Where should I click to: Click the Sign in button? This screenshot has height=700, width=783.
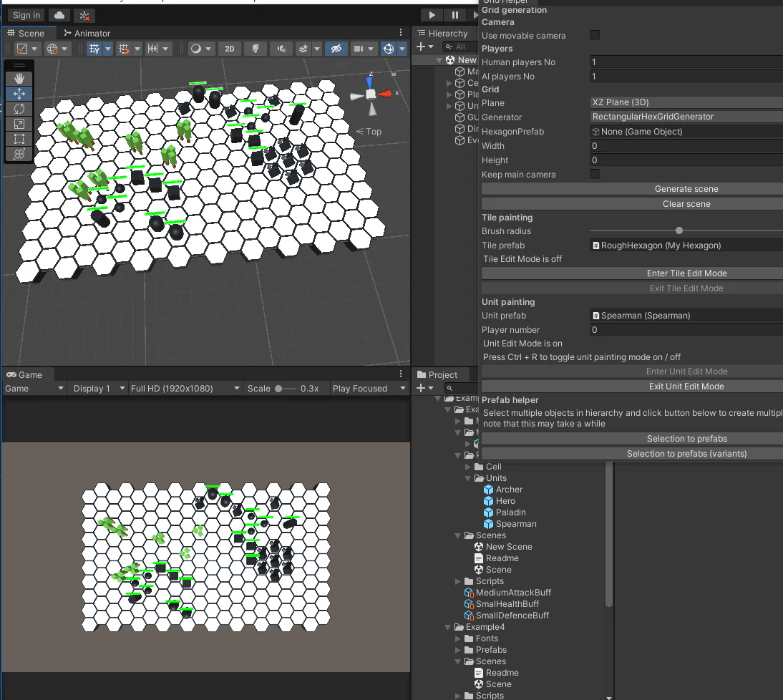pos(26,16)
